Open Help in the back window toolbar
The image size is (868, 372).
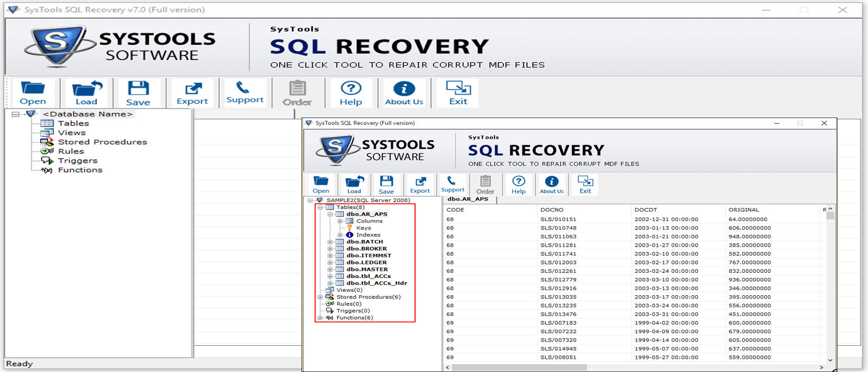pos(351,93)
